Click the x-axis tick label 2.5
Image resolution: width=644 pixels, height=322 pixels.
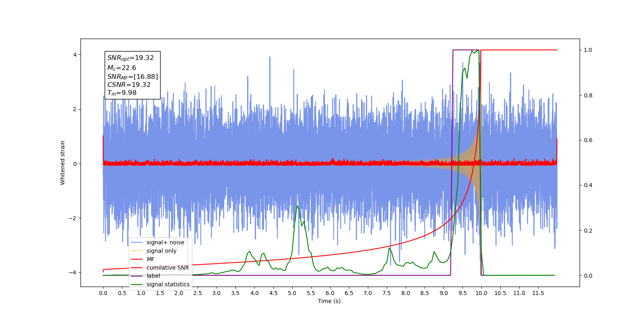tap(198, 293)
